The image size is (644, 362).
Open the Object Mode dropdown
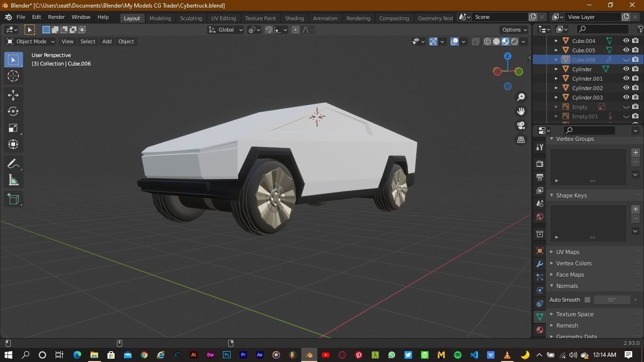click(31, 41)
